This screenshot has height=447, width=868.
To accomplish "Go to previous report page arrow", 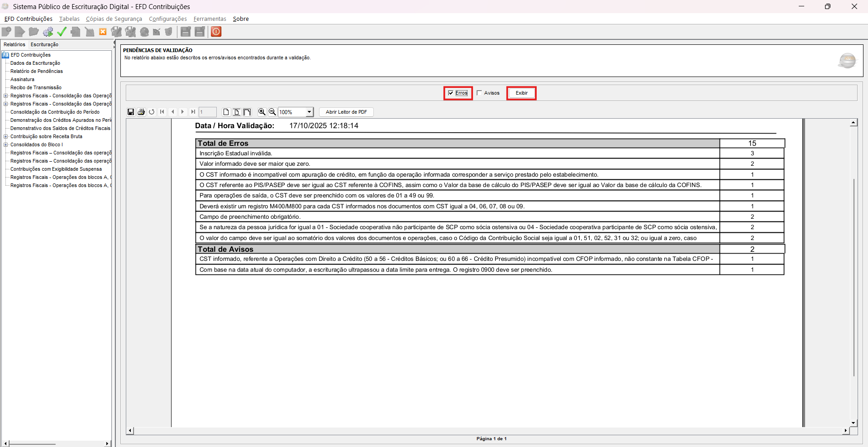I will 172,112.
